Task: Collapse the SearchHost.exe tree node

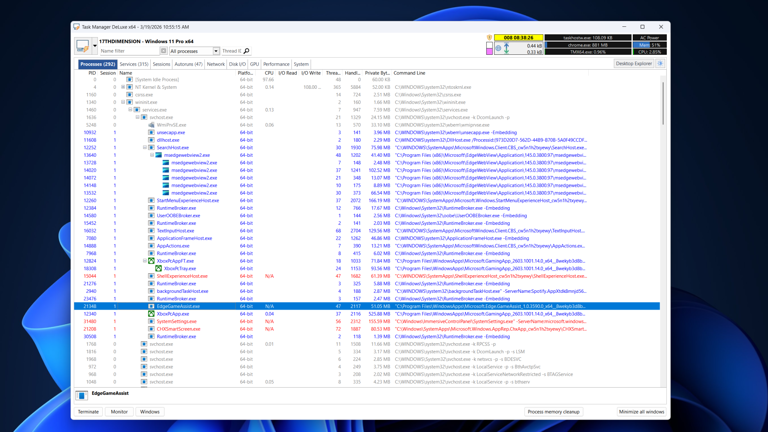Action: click(145, 147)
